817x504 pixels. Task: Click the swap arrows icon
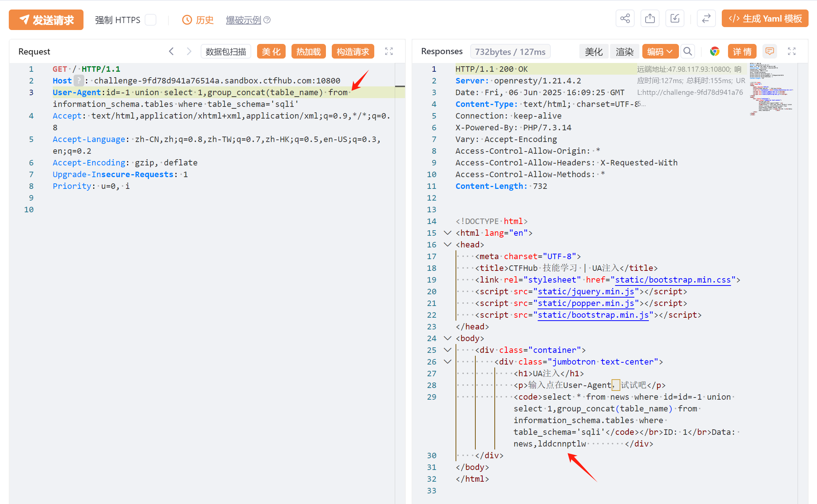click(706, 19)
